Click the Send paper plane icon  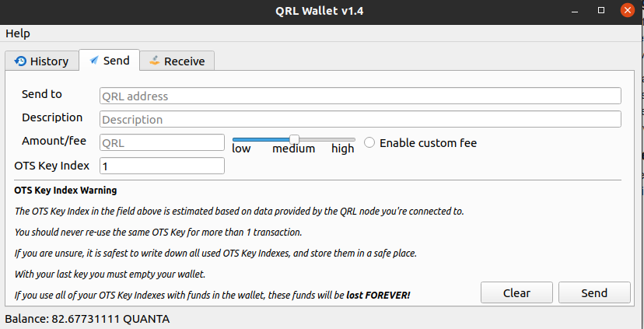point(94,61)
